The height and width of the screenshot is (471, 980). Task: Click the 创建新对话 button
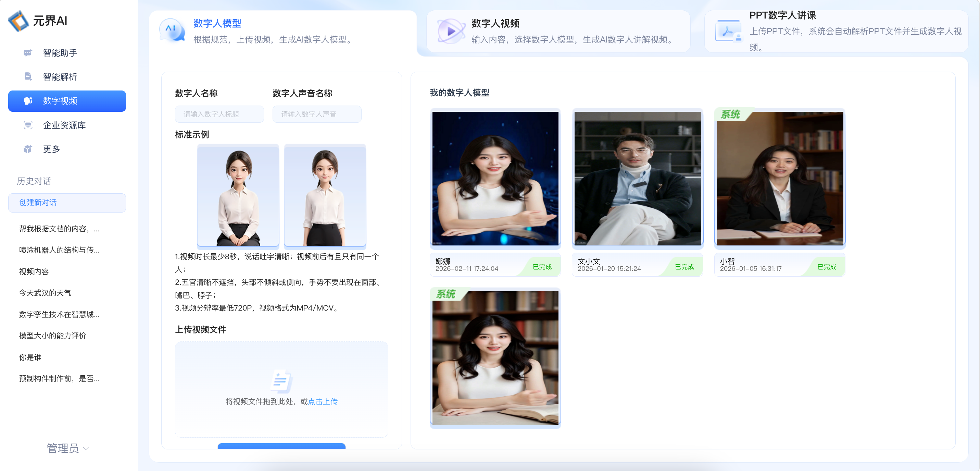coord(67,203)
